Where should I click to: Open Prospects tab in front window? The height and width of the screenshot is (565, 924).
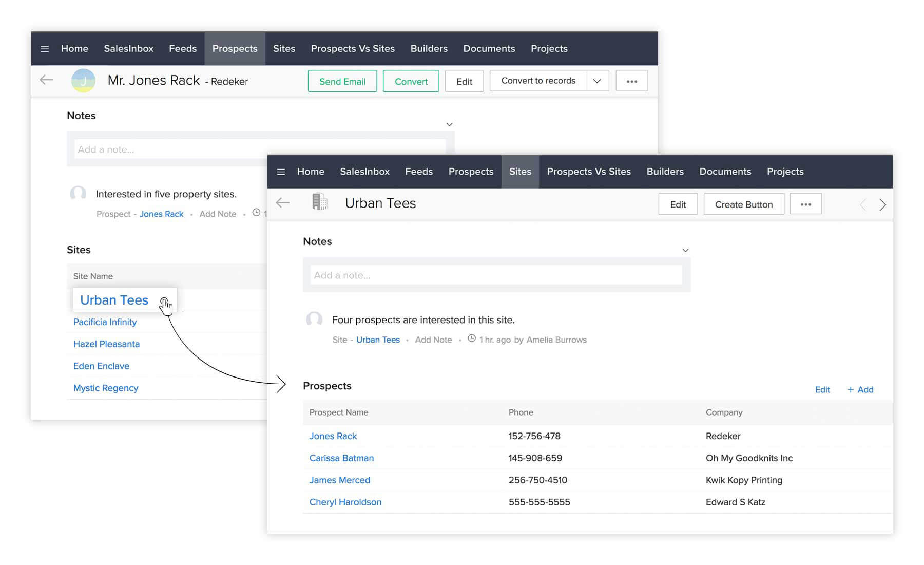471,172
